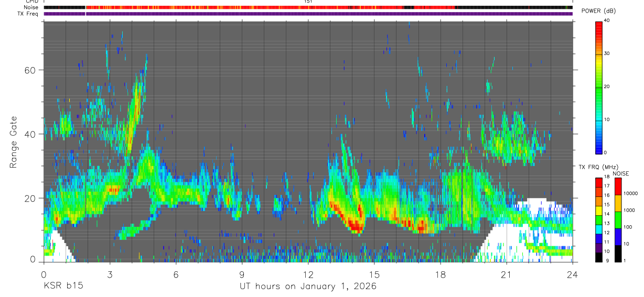644x297 pixels.
Task: Click the red 10000 noise level swatch
Action: point(618,186)
